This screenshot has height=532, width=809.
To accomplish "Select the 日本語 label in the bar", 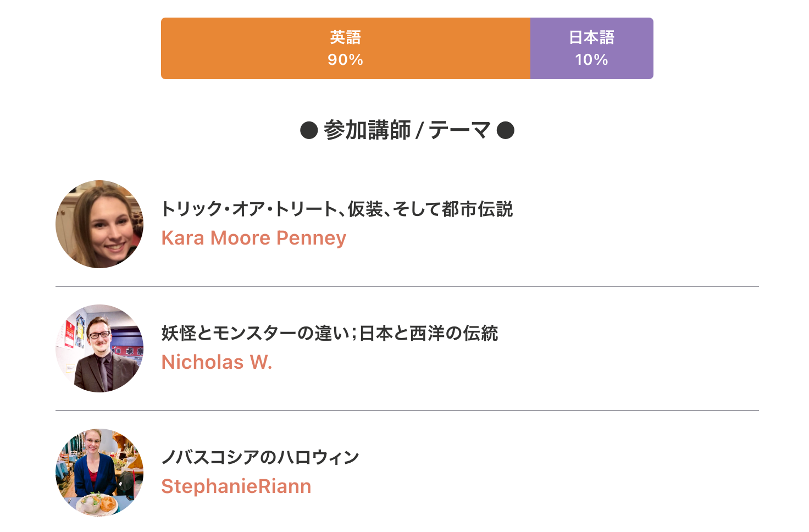I will coord(591,37).
